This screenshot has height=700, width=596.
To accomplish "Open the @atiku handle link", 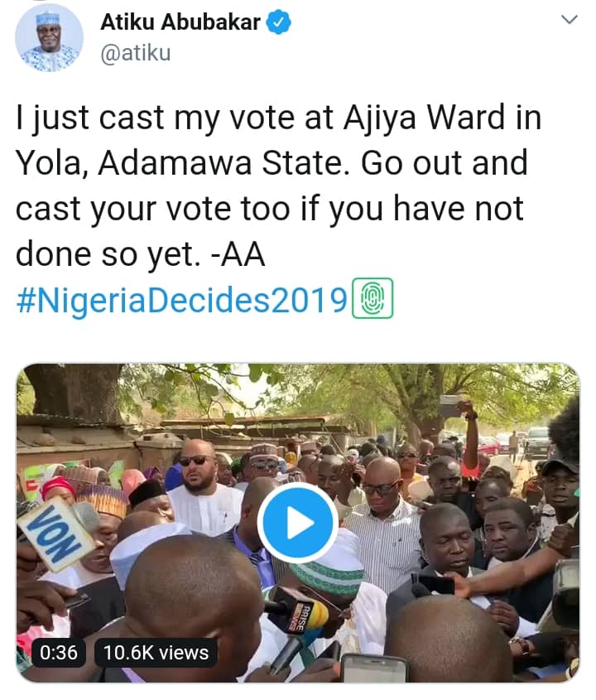I will point(136,55).
